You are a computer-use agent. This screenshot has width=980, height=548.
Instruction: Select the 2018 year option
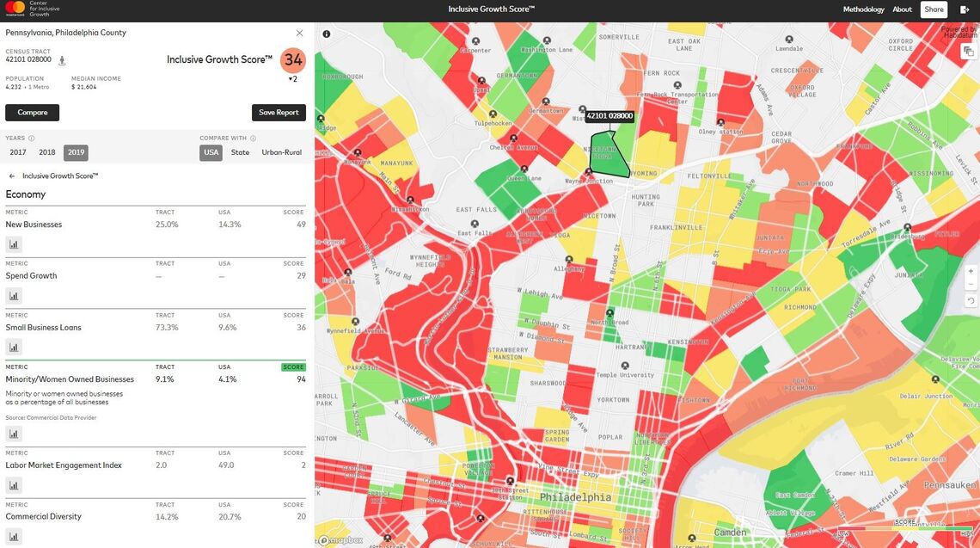47,152
